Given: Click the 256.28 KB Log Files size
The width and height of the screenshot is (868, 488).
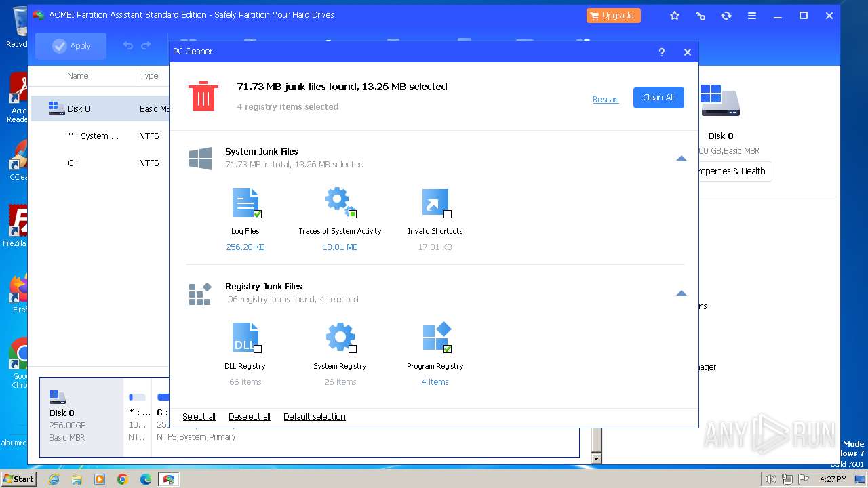Looking at the screenshot, I should point(245,247).
